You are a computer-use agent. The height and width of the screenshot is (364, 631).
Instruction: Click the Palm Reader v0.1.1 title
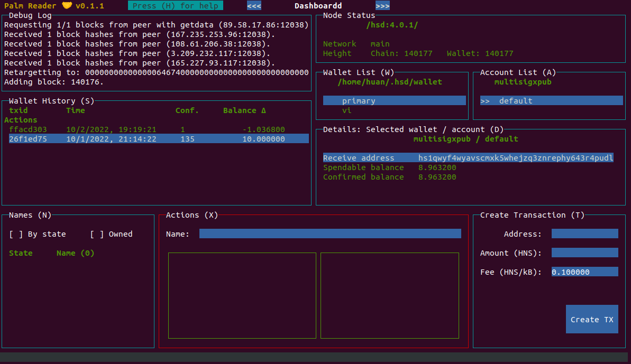pos(54,6)
